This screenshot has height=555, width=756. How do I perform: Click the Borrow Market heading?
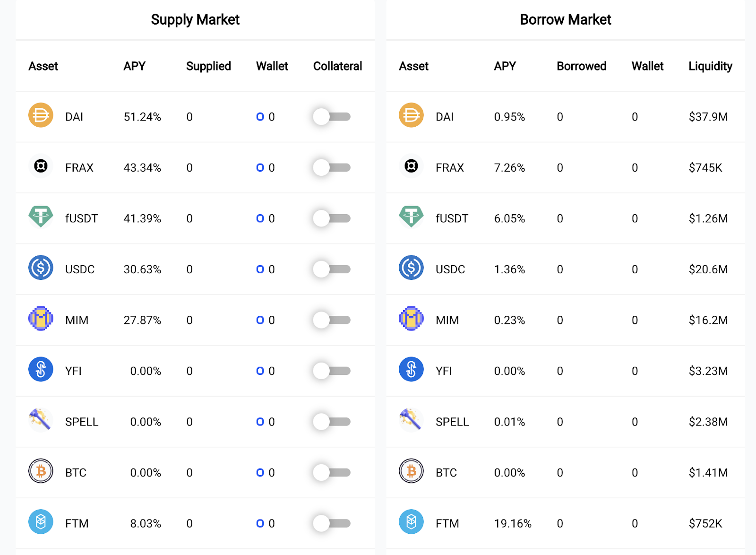(565, 20)
